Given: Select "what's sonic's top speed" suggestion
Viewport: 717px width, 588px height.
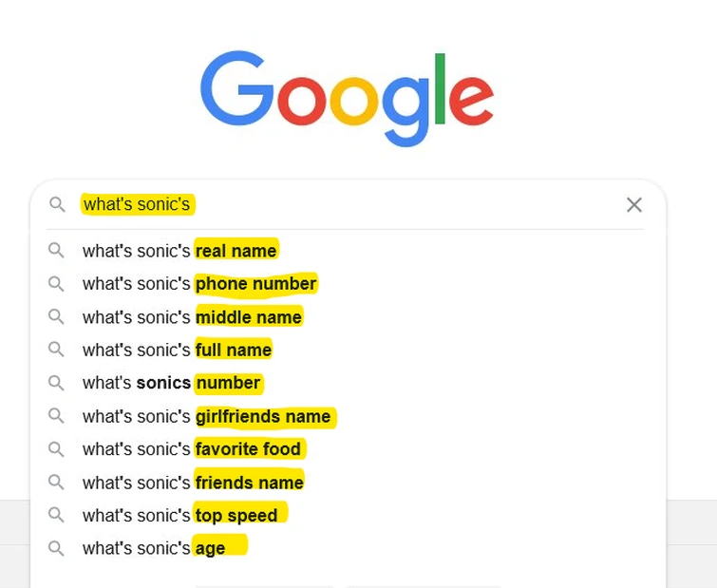Looking at the screenshot, I should tap(179, 516).
